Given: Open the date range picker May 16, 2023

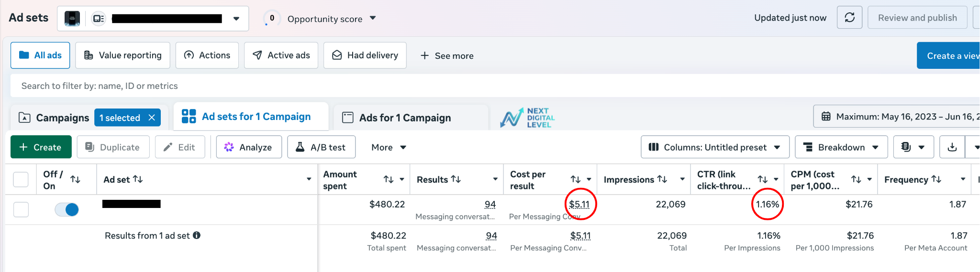Looking at the screenshot, I should [897, 117].
